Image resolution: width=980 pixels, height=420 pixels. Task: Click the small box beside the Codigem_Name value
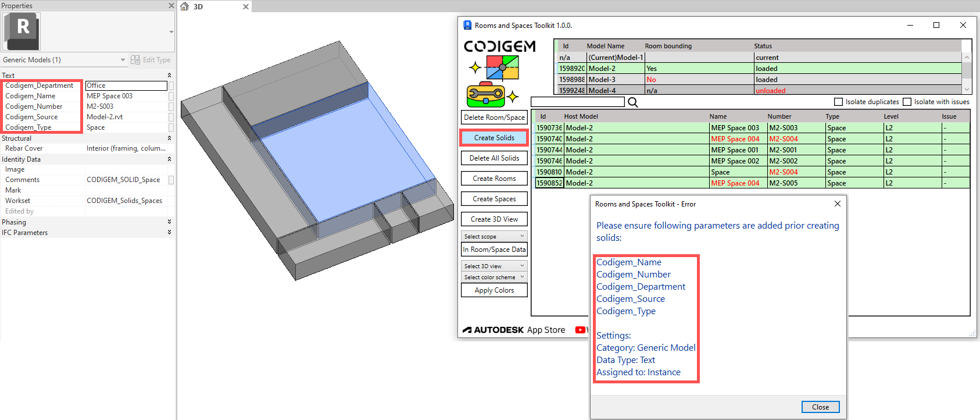[171, 96]
